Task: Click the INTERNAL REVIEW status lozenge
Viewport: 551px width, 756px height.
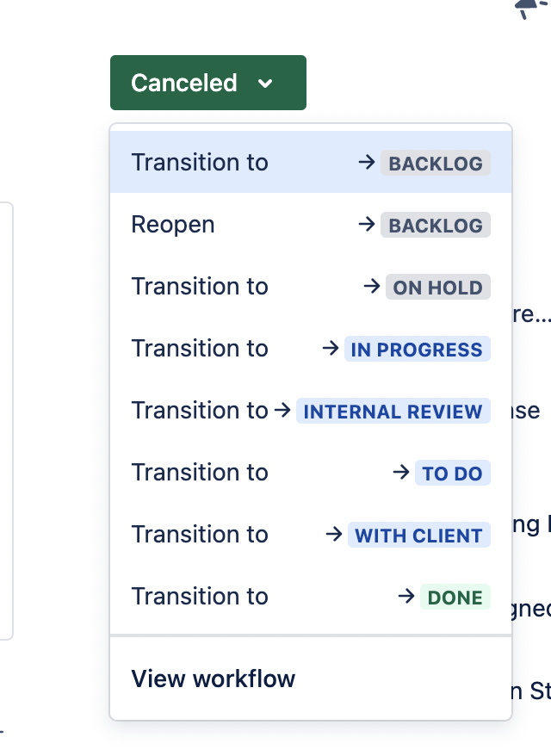Action: [x=393, y=411]
